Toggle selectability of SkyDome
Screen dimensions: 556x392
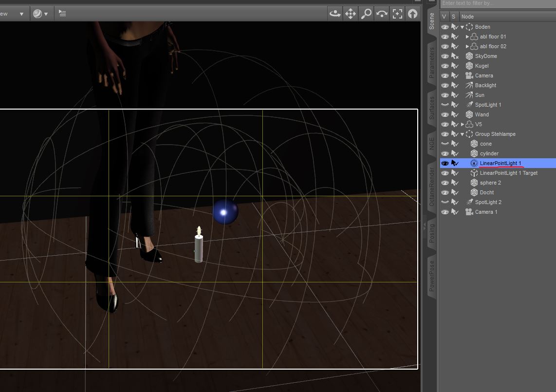coord(455,56)
